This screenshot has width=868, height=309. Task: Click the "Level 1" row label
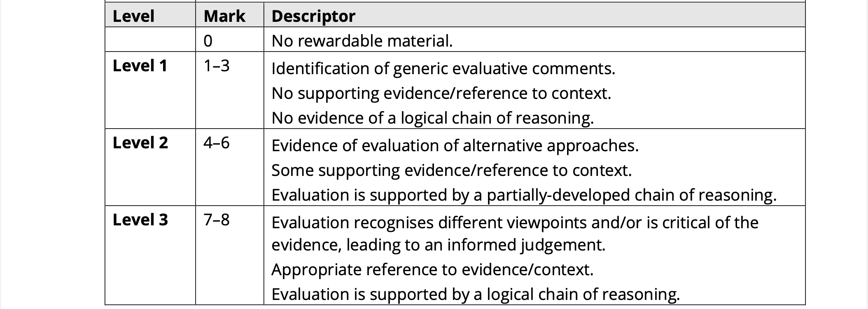tap(140, 66)
